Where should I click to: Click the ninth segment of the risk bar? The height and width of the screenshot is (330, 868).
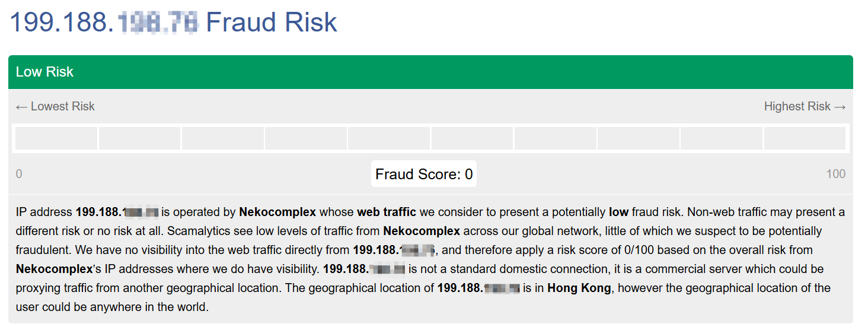pyautogui.click(x=721, y=138)
